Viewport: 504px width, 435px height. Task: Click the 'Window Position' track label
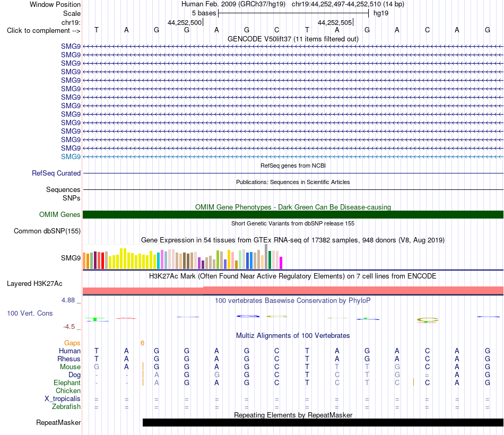[55, 4]
